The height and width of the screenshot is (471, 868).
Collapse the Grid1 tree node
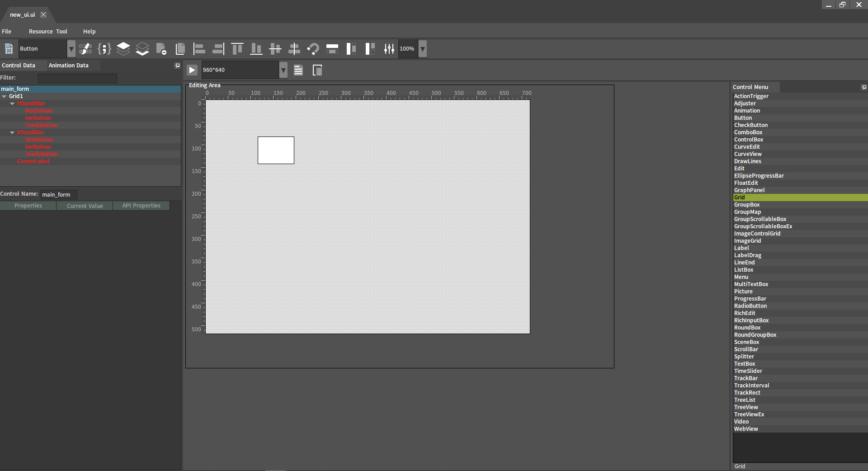click(x=4, y=96)
